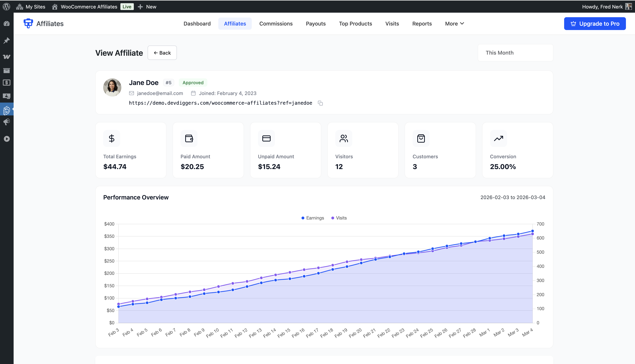This screenshot has width=635, height=364.
Task: Open the More navigation dropdown
Action: coord(455,23)
